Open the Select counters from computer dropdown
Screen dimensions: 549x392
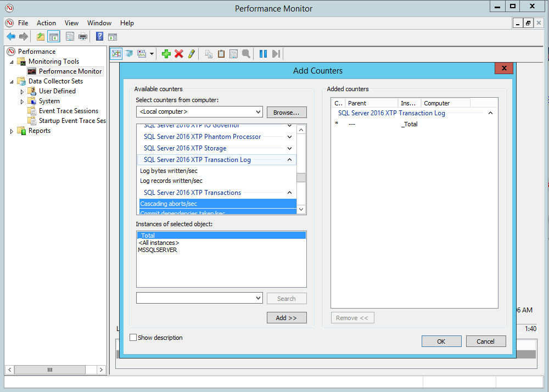[258, 112]
